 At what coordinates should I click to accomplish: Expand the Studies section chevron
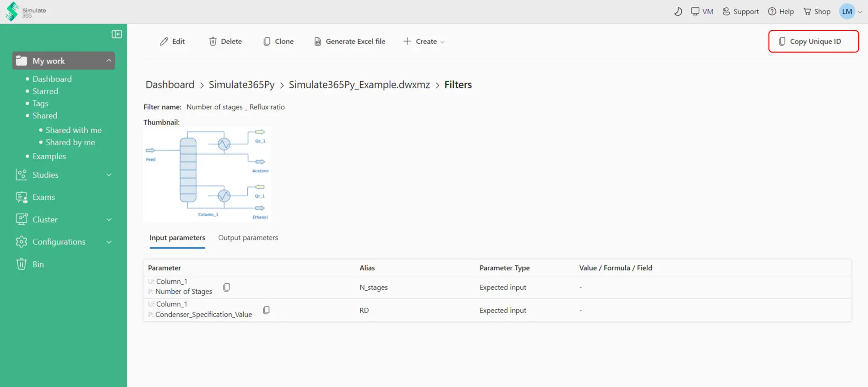pos(109,175)
